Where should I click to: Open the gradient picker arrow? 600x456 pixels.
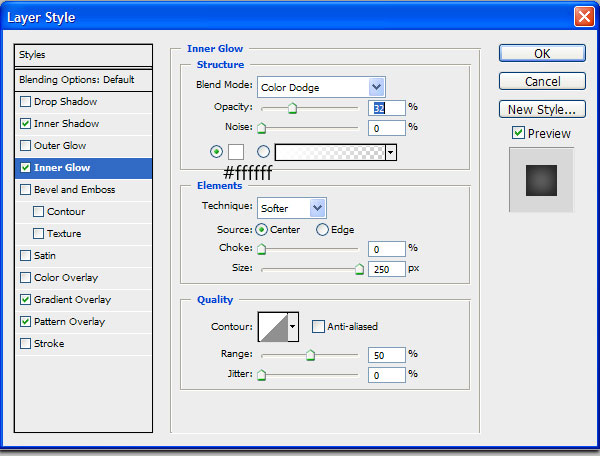[x=391, y=152]
